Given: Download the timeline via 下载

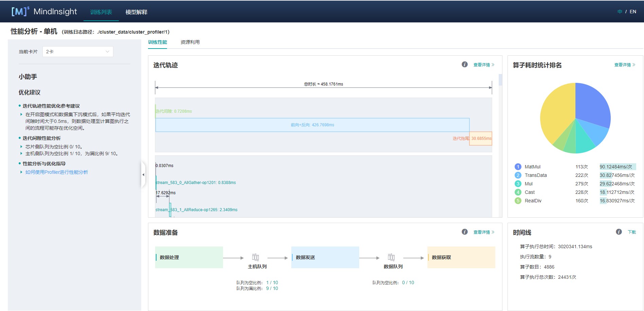Looking at the screenshot, I should (x=631, y=232).
